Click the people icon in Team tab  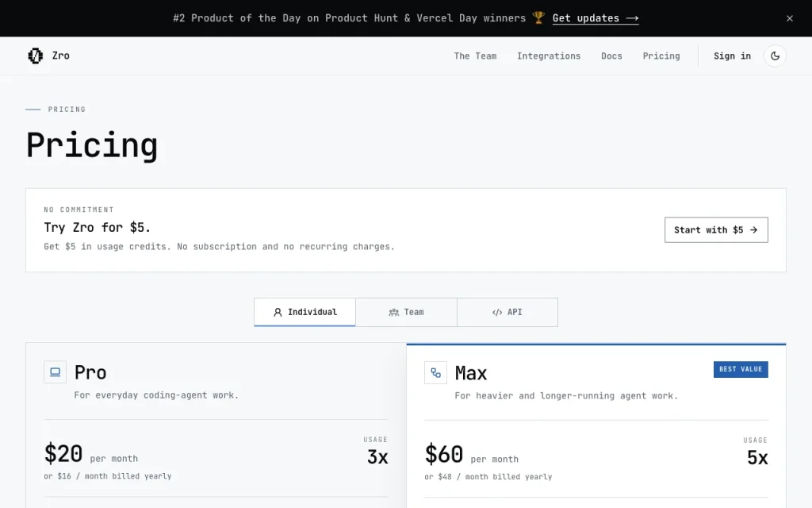coord(393,312)
